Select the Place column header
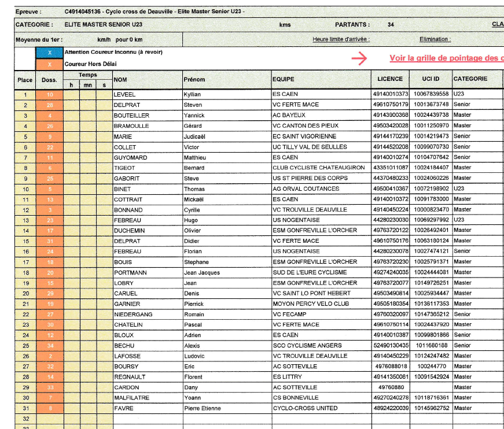This screenshot has height=429, width=504. coord(25,80)
